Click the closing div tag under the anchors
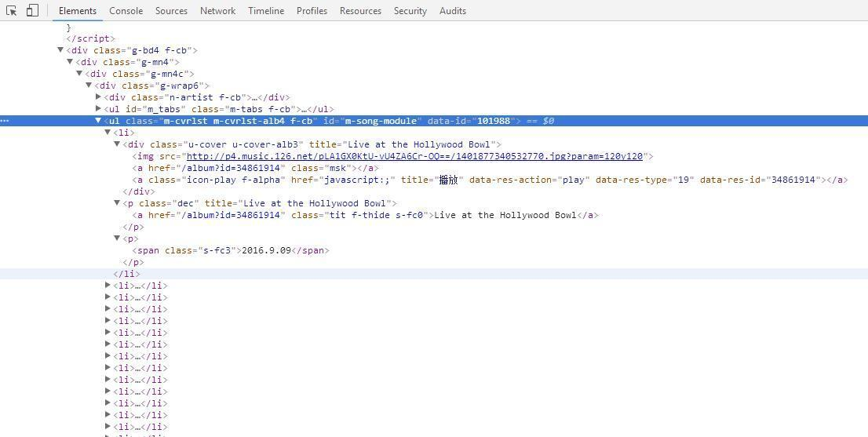The width and height of the screenshot is (868, 437). (138, 191)
